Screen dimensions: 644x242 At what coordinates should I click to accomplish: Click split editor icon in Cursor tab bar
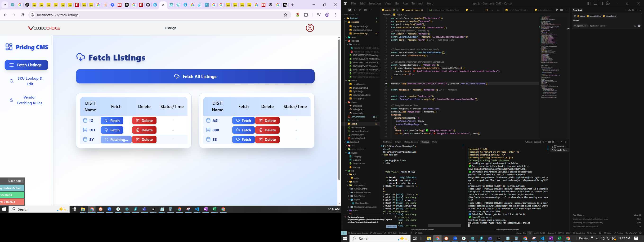click(562, 10)
